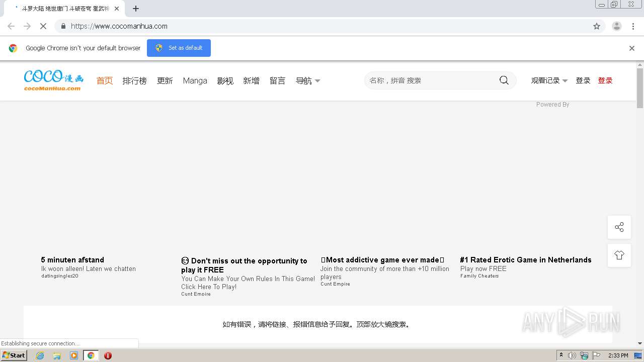The height and width of the screenshot is (362, 644).
Task: Click the network tray icon
Action: pos(584,355)
